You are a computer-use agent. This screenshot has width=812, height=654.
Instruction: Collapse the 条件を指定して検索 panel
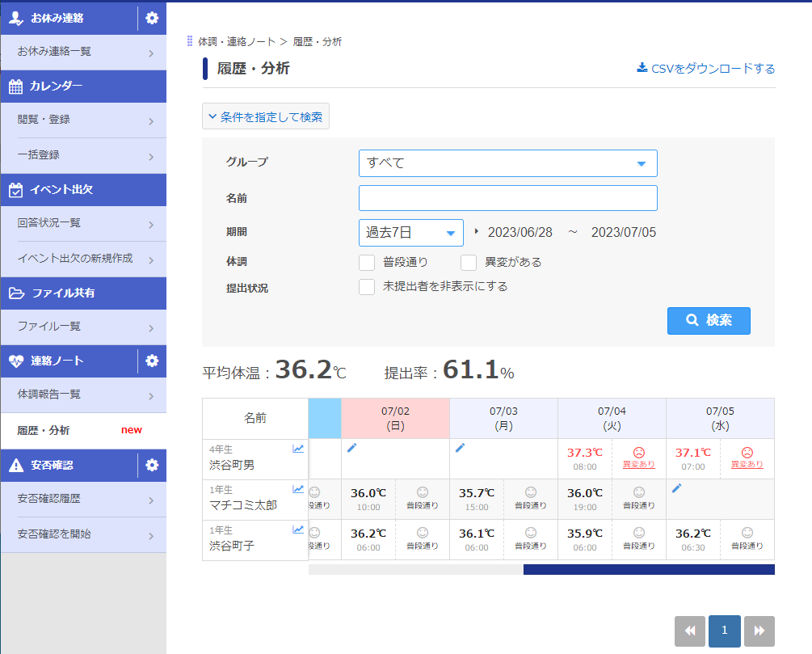pyautogui.click(x=266, y=117)
